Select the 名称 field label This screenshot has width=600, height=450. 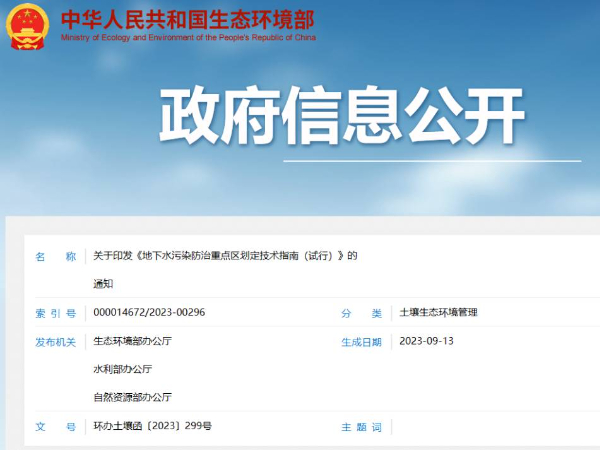pyautogui.click(x=55, y=256)
